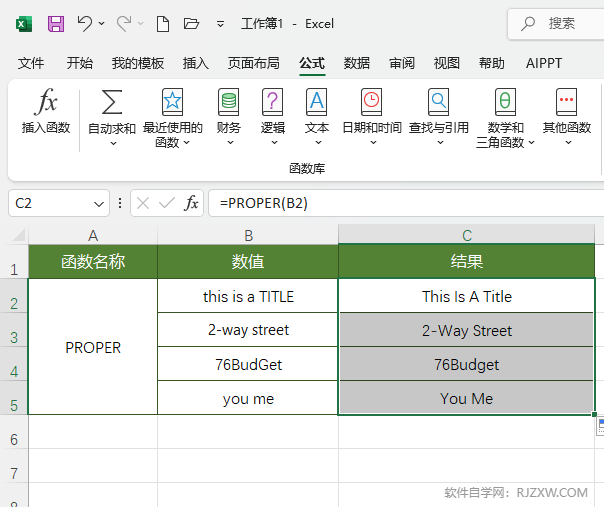
Task: Open Date and Time (日期和时间) functions
Action: tap(371, 102)
